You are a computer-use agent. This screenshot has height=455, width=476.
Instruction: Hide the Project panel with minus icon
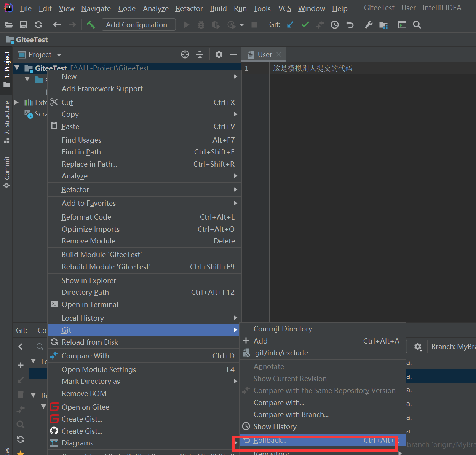coord(234,54)
